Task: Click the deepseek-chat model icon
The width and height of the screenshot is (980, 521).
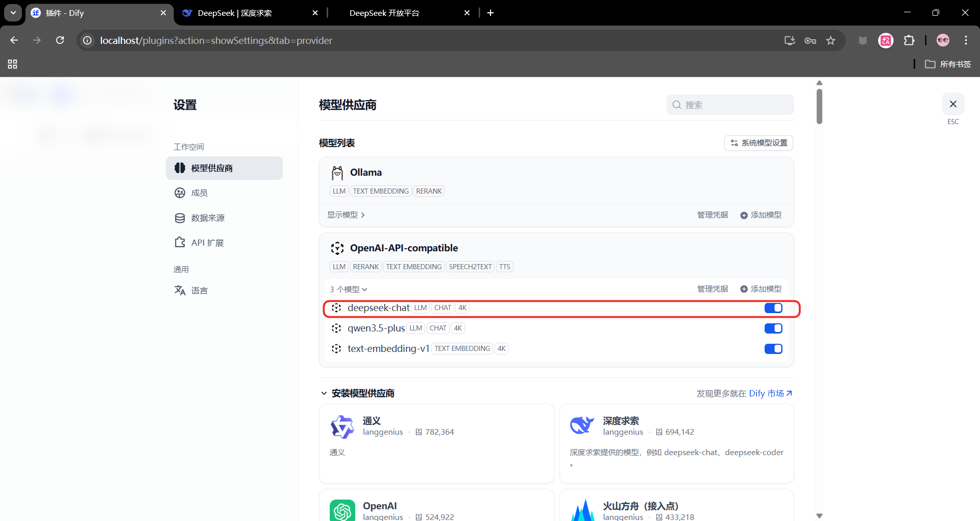Action: (336, 308)
